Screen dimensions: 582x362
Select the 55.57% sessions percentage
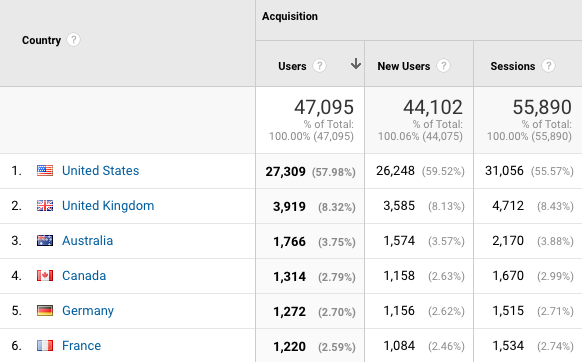point(552,171)
